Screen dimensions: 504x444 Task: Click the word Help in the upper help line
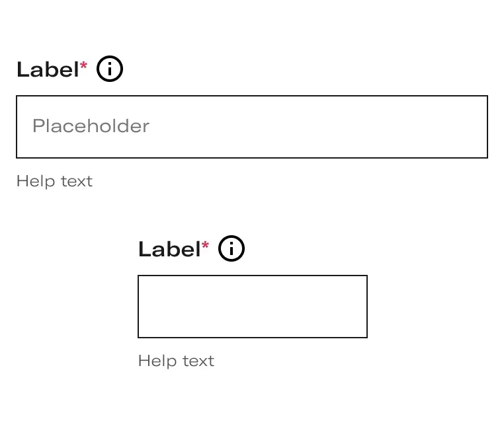[36, 182]
